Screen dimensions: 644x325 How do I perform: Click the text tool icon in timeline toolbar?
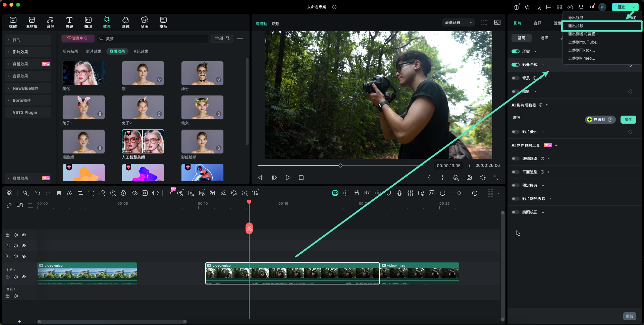[x=91, y=193]
